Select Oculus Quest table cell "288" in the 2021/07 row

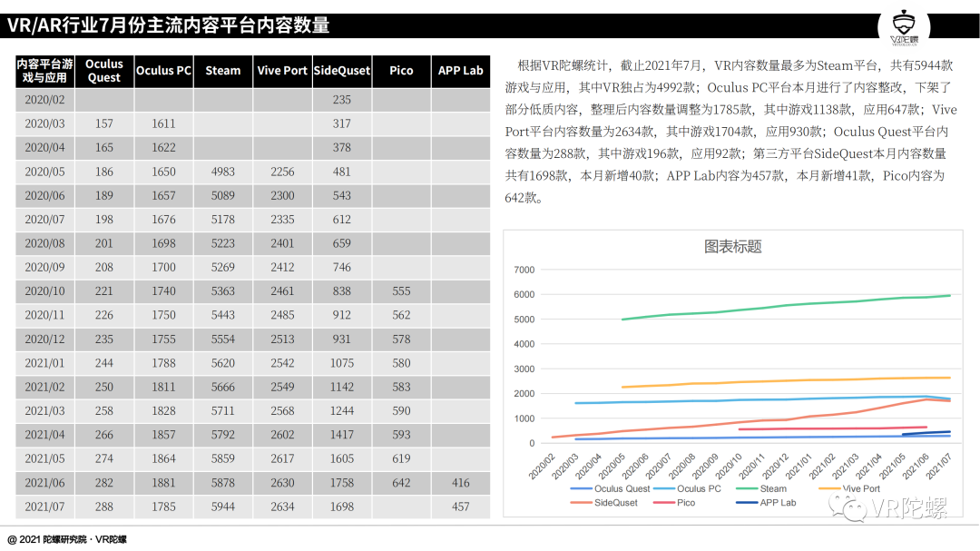click(x=104, y=507)
